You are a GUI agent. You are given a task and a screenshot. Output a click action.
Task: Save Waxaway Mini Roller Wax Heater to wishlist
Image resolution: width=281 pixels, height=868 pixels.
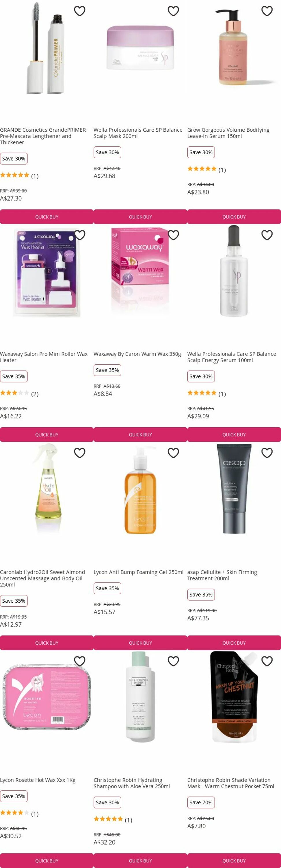[x=80, y=235]
